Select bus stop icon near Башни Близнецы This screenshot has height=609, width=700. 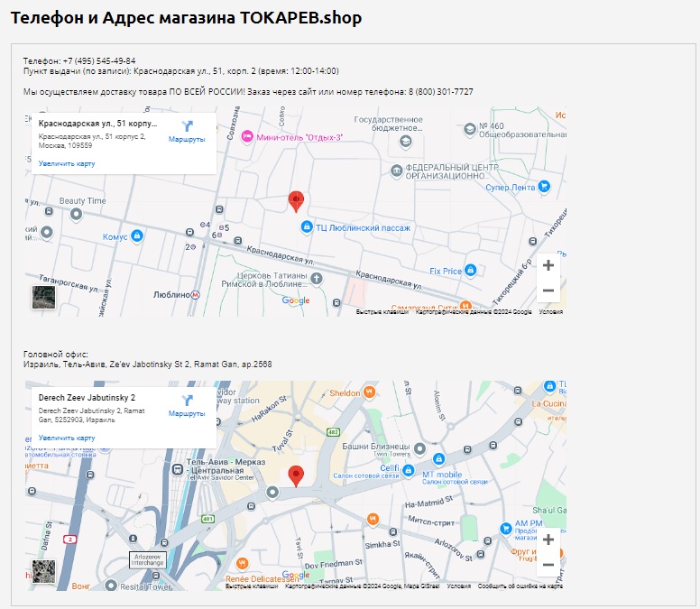(x=467, y=449)
